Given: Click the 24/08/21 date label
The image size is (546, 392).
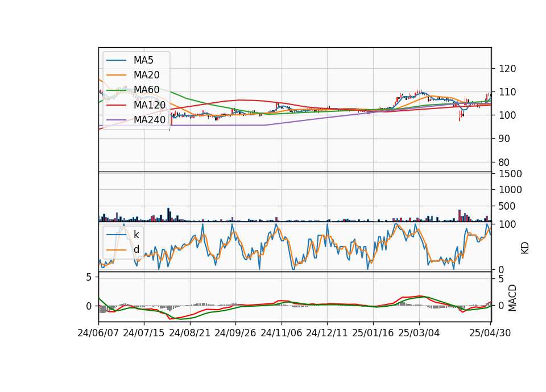Looking at the screenshot, I should pyautogui.click(x=190, y=333).
